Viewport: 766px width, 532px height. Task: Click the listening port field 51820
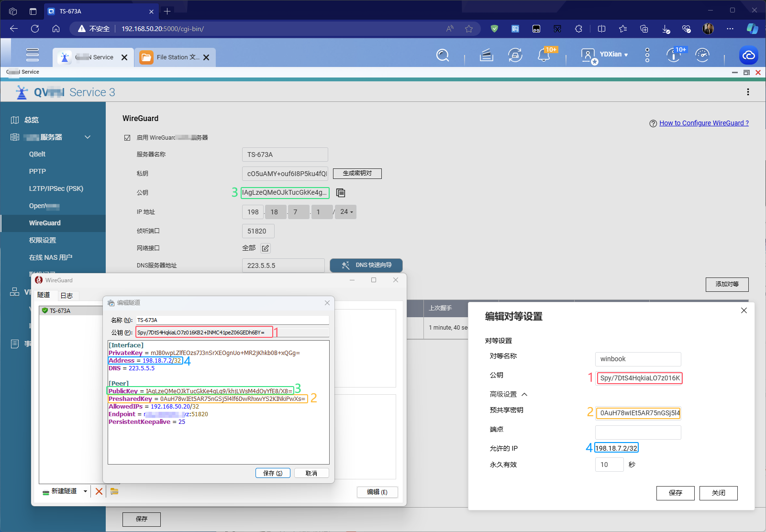[x=258, y=231]
